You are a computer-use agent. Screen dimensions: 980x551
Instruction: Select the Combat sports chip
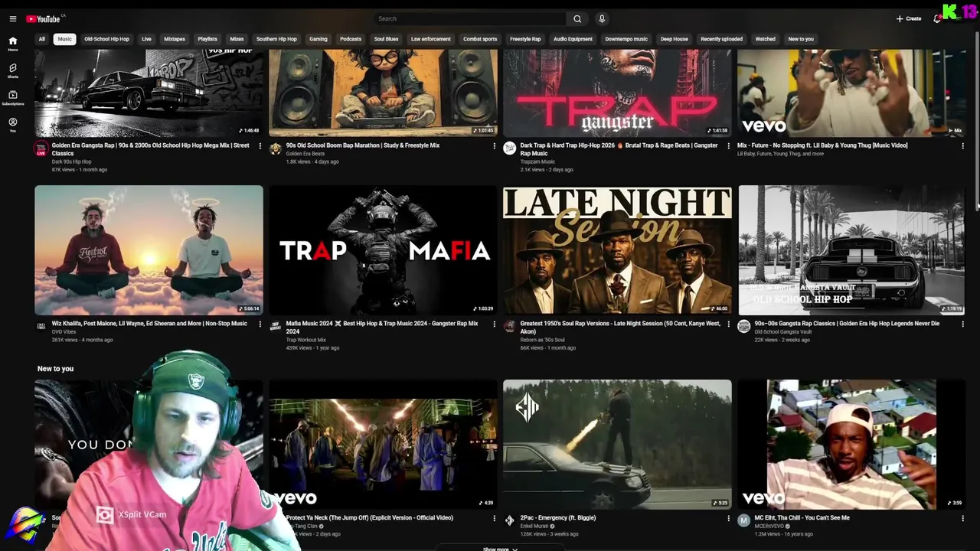coord(480,39)
